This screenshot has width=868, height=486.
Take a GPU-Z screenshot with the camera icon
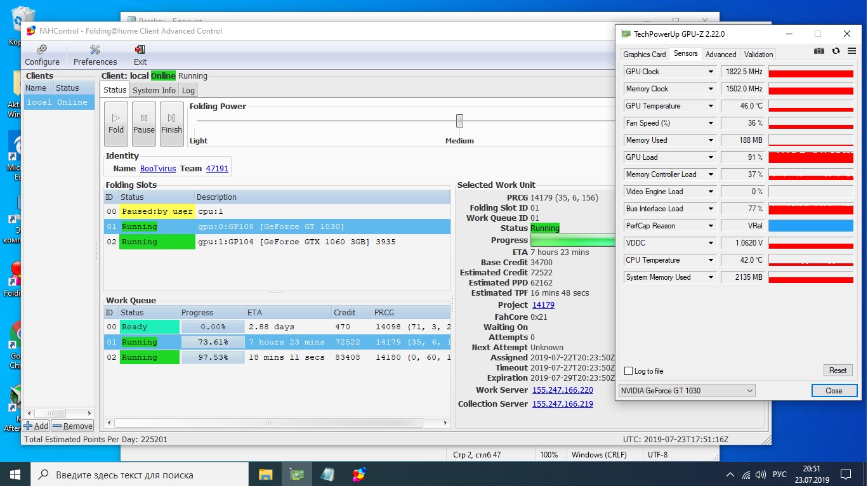pos(819,51)
